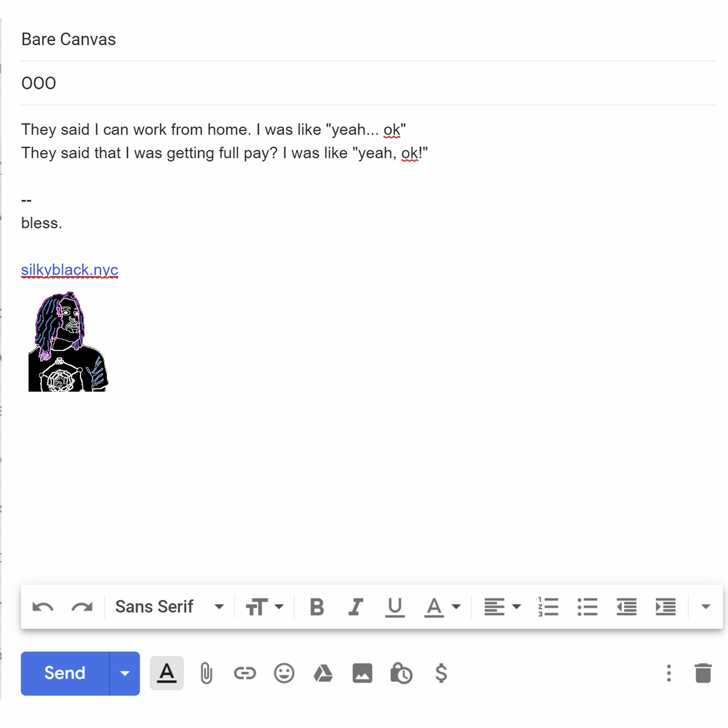Click the Bare Canvas recipient field
The height and width of the screenshot is (728, 728).
pos(368,39)
